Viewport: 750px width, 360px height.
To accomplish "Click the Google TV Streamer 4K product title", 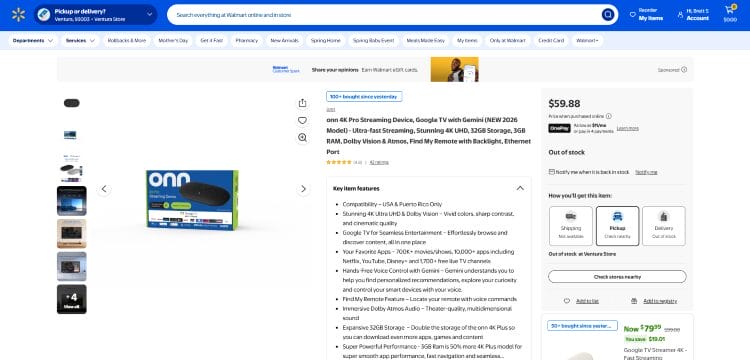I will click(x=654, y=353).
